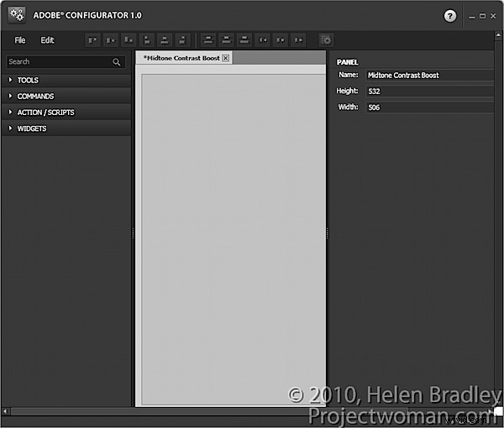504x428 pixels.
Task: Click the align right edges icon
Action: 182,40
